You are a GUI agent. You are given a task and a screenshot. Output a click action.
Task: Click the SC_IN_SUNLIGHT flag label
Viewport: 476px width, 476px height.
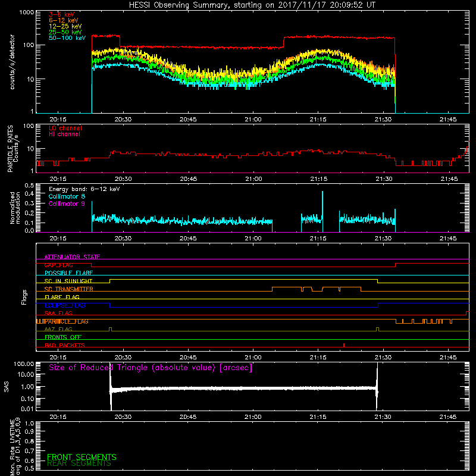pos(68,281)
